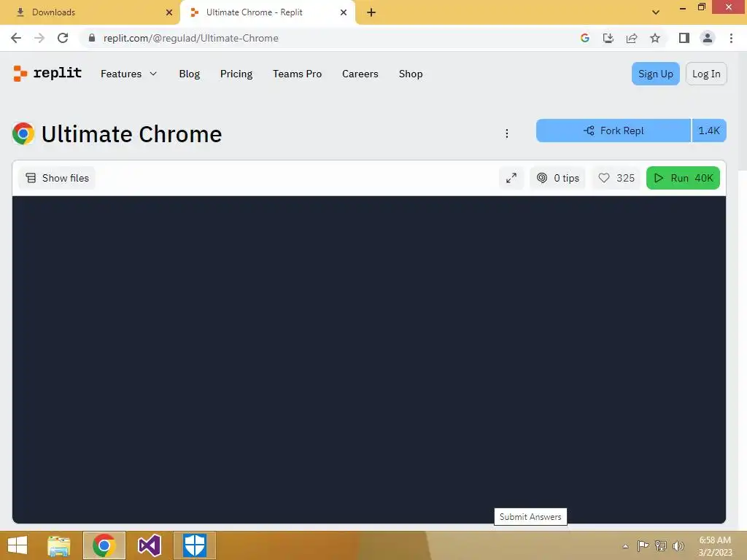Click the install app icon in address bar
The height and width of the screenshot is (560, 747).
point(608,38)
